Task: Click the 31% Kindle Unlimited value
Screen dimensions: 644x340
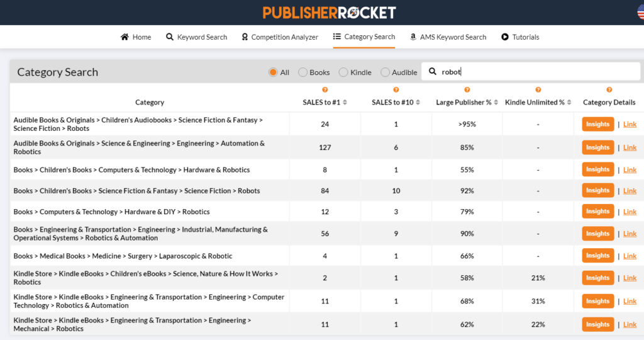Action: 538,302
